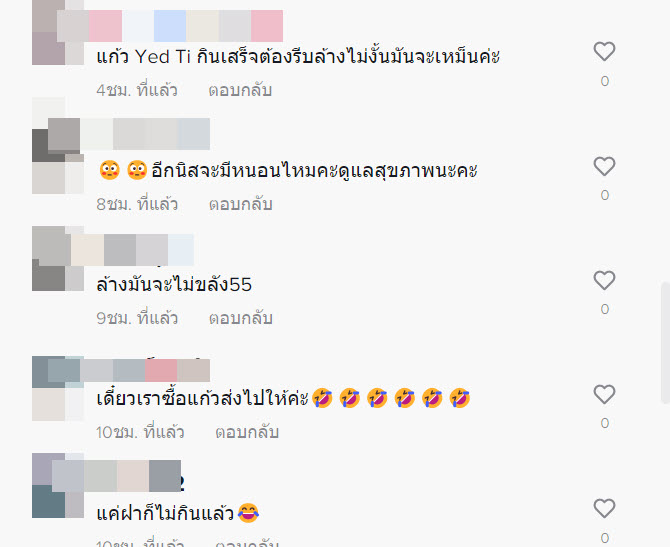
Task: Reply to the comment posted 9 hours ago
Action: coord(240,318)
